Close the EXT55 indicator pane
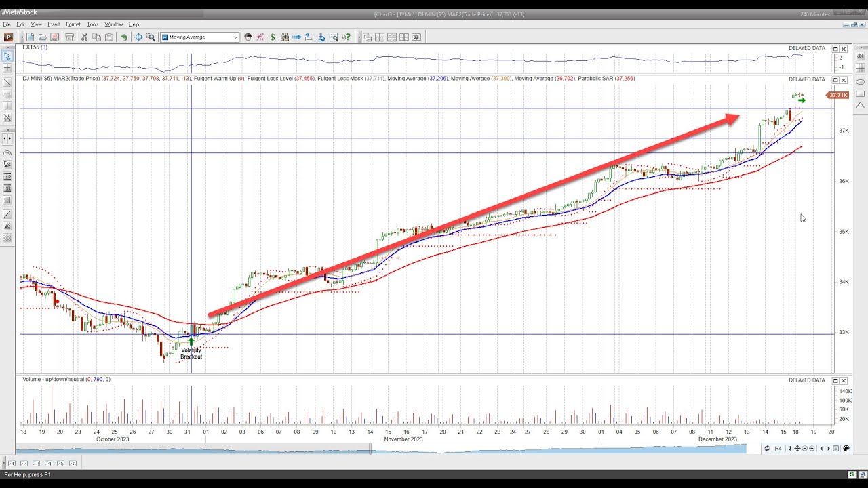 pyautogui.click(x=844, y=49)
